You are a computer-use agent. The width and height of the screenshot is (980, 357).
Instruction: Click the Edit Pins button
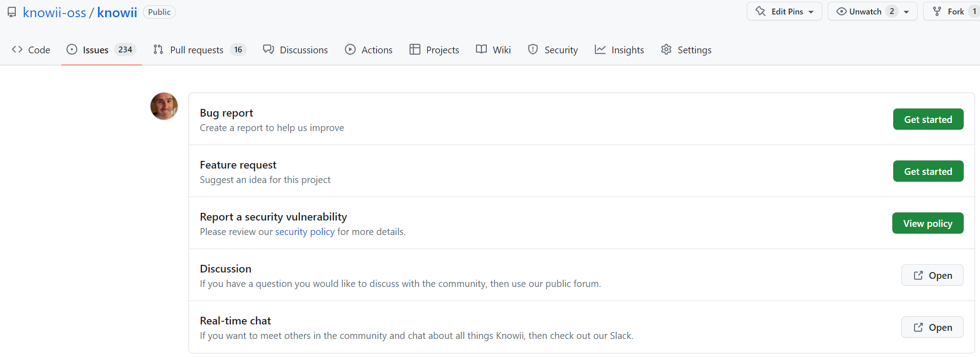[784, 11]
